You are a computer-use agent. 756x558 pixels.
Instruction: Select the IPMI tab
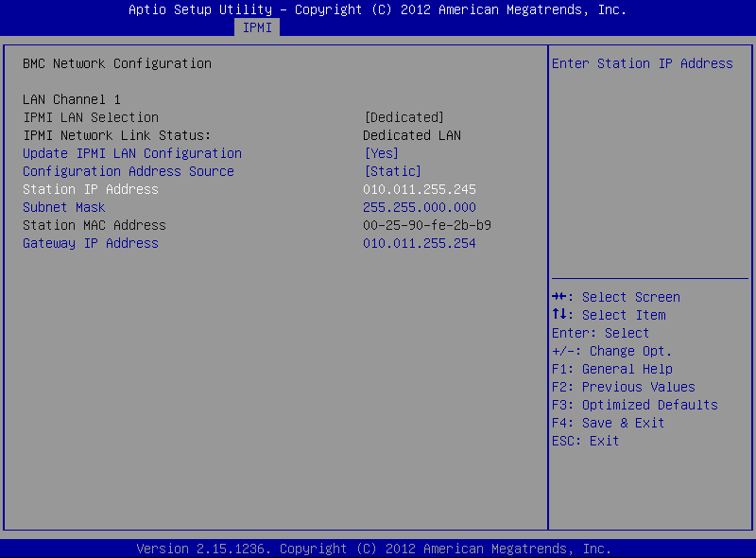(257, 27)
